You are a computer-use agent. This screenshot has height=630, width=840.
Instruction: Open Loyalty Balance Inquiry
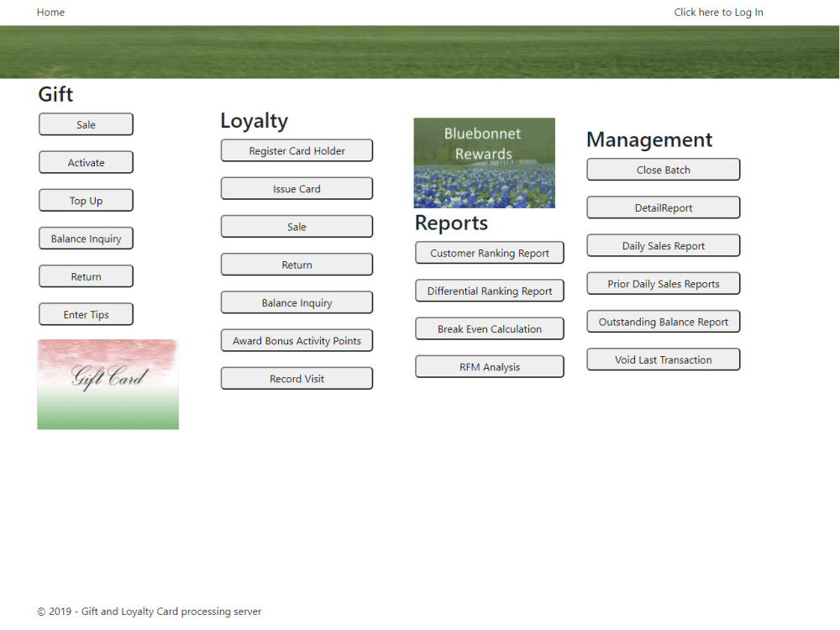coord(297,302)
